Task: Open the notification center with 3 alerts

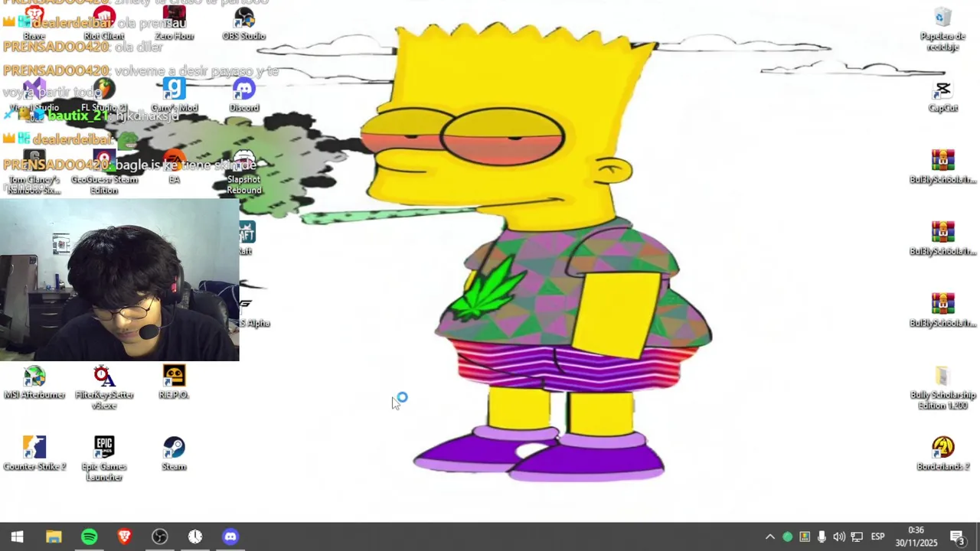Action: click(957, 536)
